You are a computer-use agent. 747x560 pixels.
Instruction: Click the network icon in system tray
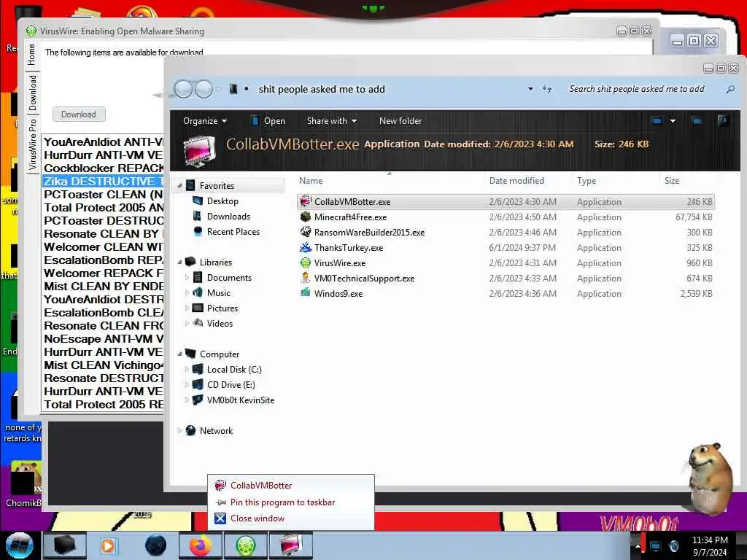tap(656, 545)
